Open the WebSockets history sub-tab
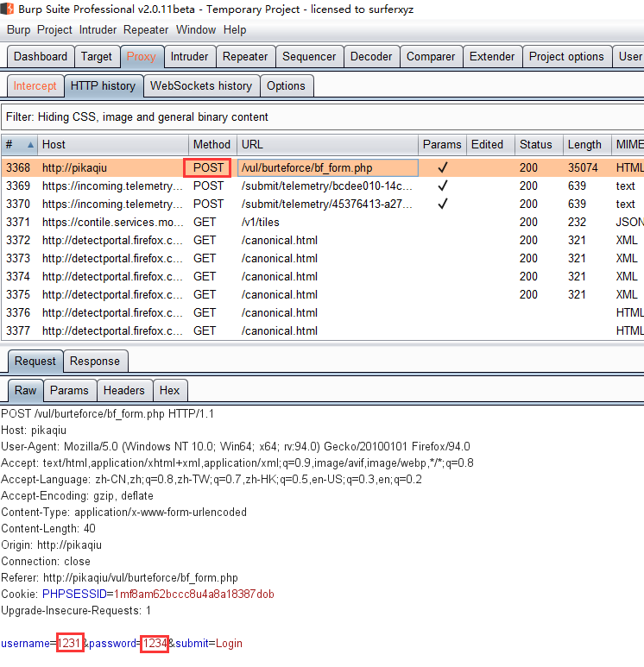The width and height of the screenshot is (644, 667). (201, 86)
